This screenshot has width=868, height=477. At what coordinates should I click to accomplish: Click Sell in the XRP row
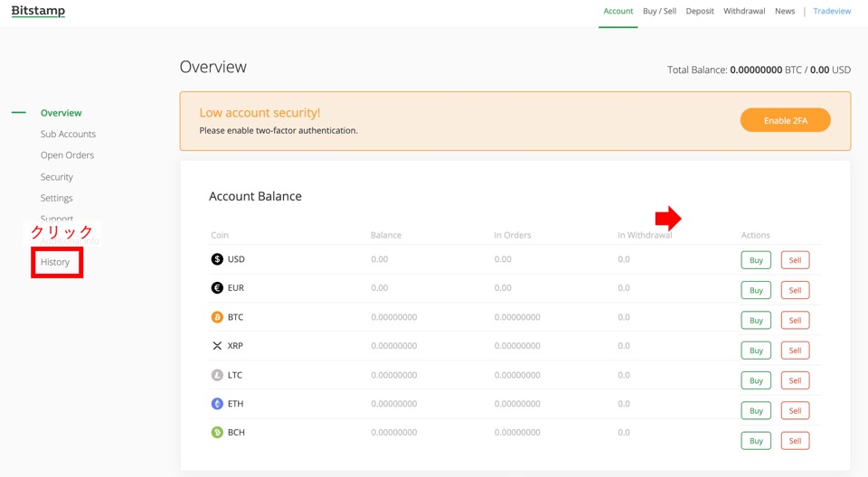[x=795, y=351]
